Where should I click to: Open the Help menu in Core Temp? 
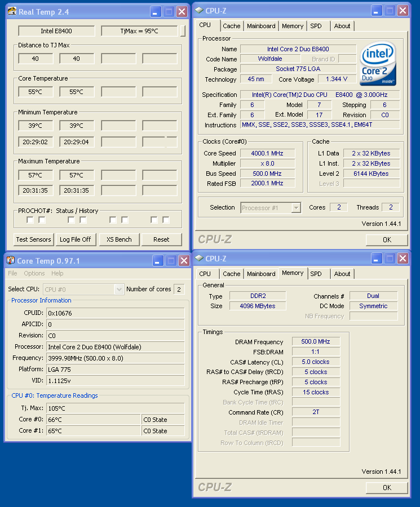(x=58, y=273)
